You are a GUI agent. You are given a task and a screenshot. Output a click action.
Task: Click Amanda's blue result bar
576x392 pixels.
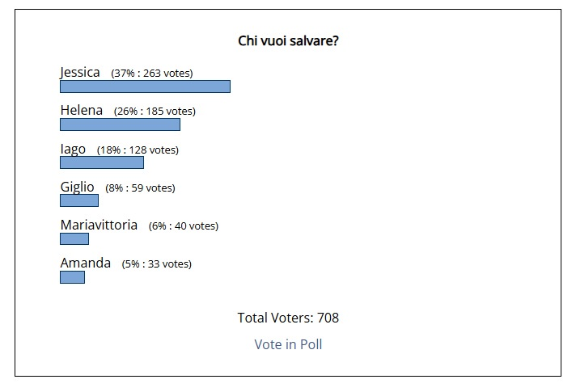tap(72, 277)
